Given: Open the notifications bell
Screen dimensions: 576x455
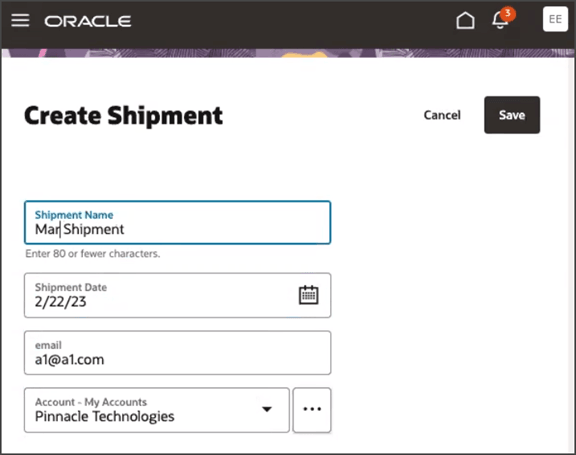Looking at the screenshot, I should [500, 21].
